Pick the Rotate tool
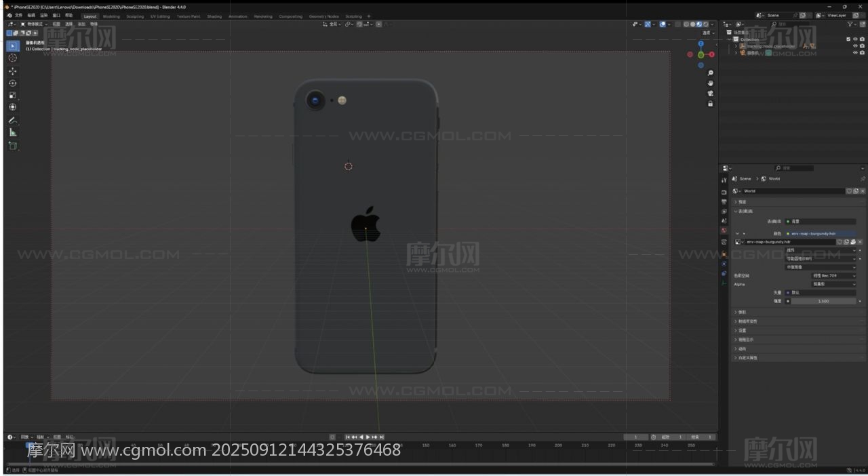 point(13,83)
